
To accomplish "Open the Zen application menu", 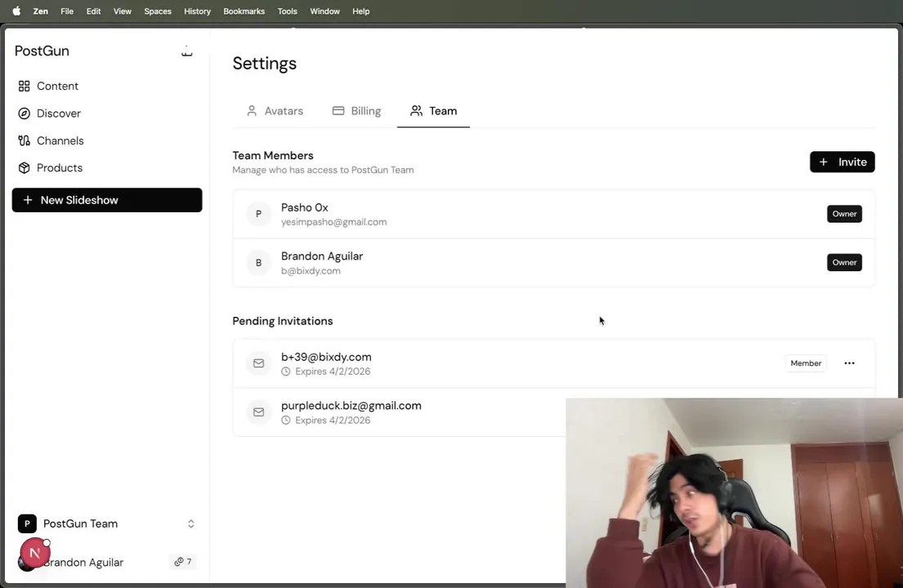I will [40, 11].
